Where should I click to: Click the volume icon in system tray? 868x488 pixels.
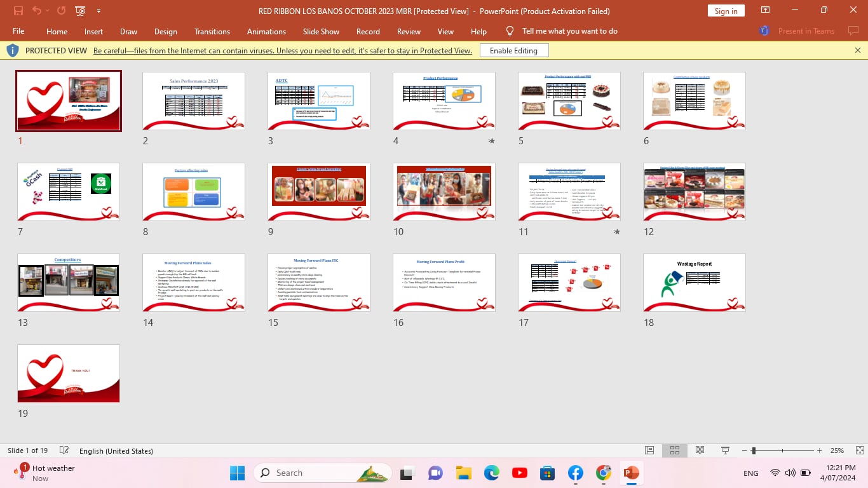pos(790,473)
